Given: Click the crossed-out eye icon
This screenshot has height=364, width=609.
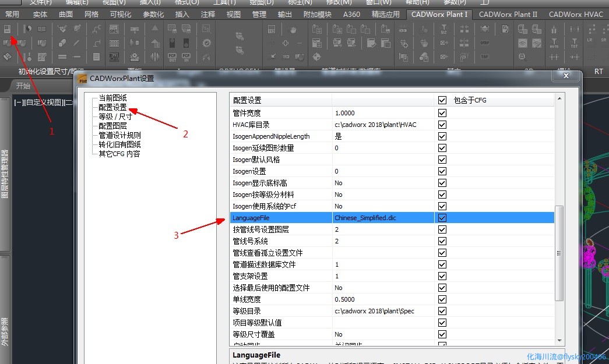Looking at the screenshot, I should 537,43.
